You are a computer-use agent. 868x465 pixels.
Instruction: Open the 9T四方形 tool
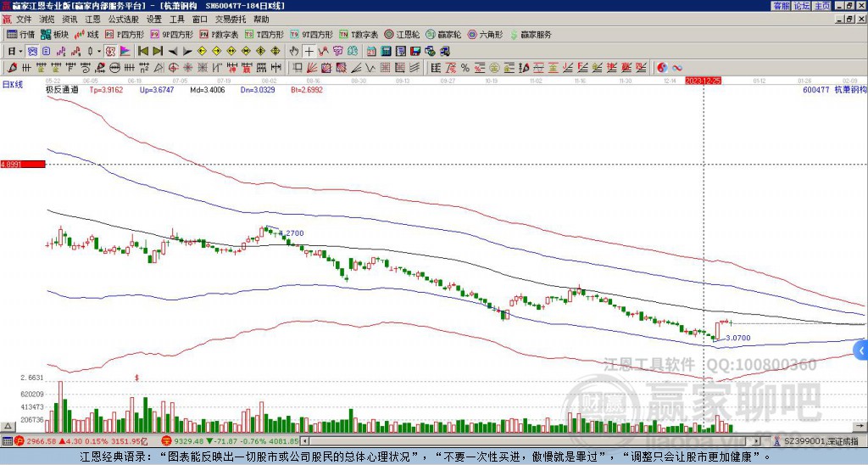pos(311,34)
